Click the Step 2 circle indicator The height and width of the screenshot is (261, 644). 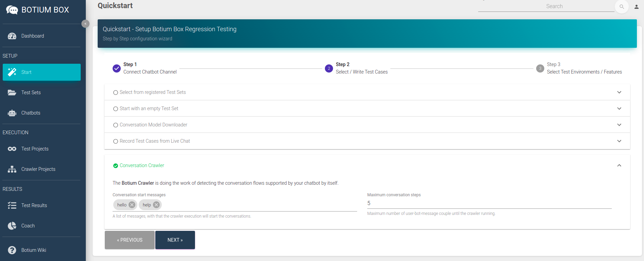coord(329,68)
